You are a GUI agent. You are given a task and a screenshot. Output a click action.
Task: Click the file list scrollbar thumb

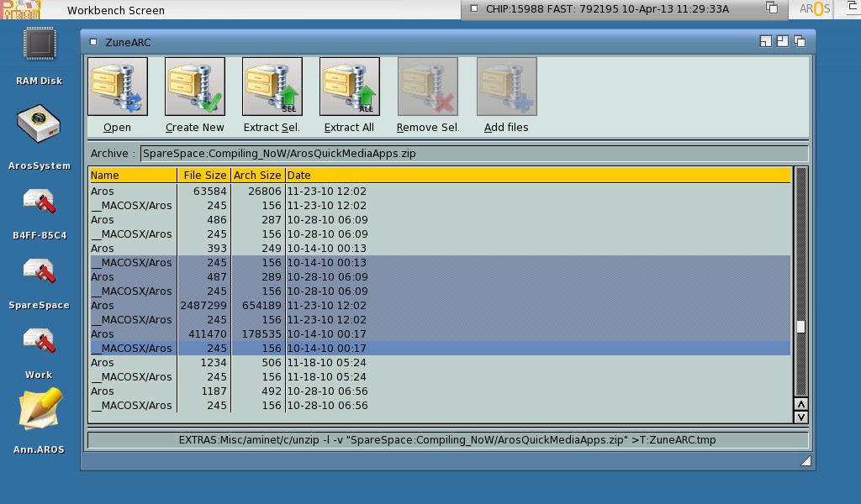coord(800,326)
